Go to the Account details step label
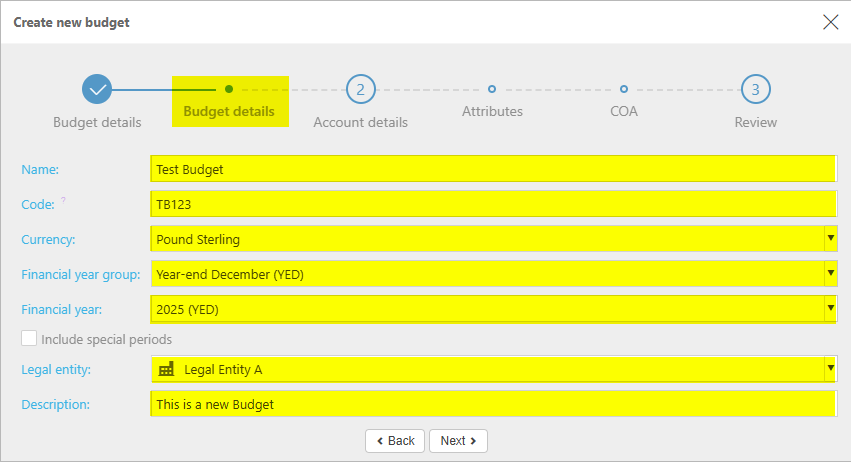851x462 pixels. click(x=360, y=123)
